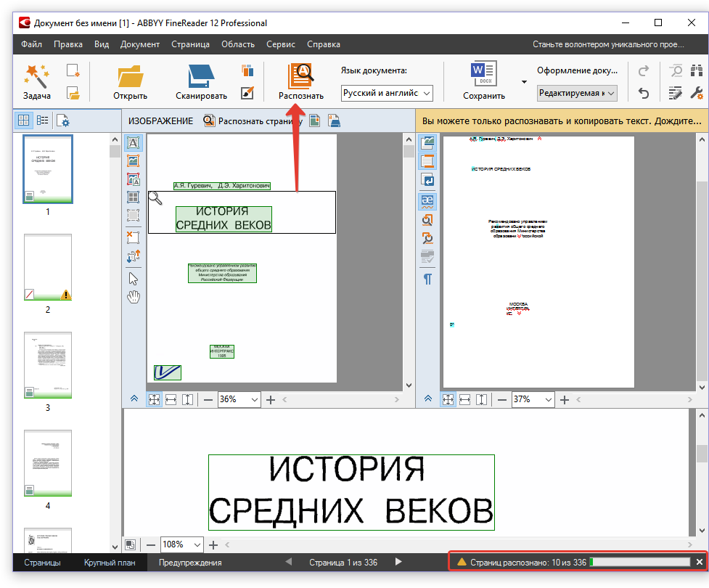Toggle fit-to-width in image pane zoom bar
The height and width of the screenshot is (588, 709).
171,399
